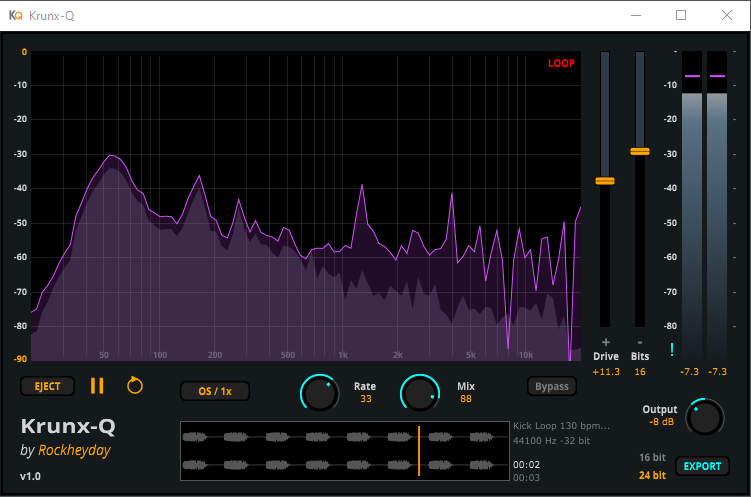Select 24 bit export depth
The width and height of the screenshot is (751, 497).
(652, 475)
